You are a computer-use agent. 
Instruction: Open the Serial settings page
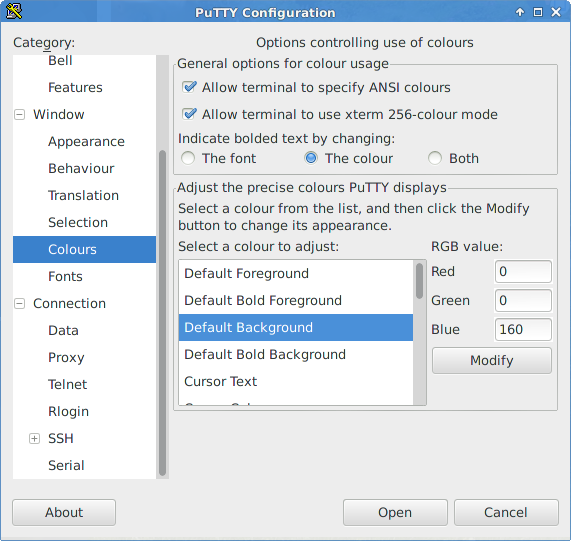coord(66,465)
